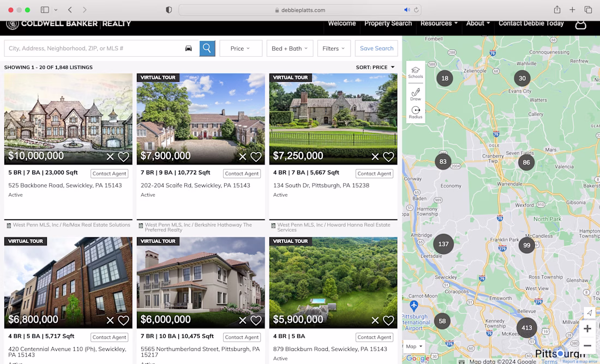This screenshot has width=600, height=364.
Task: Open the 134 South Dr listing photo
Action: click(333, 119)
